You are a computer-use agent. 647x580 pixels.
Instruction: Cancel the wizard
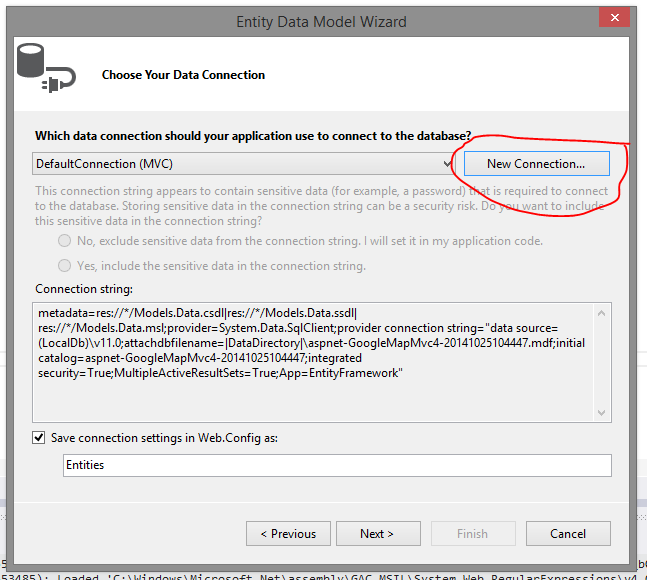point(568,534)
